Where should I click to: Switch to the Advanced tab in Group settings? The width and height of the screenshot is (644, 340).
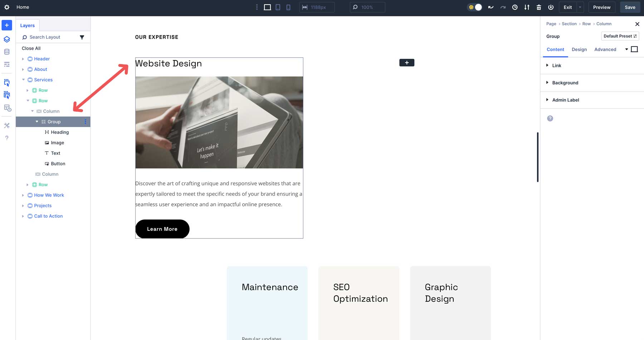pos(605,49)
